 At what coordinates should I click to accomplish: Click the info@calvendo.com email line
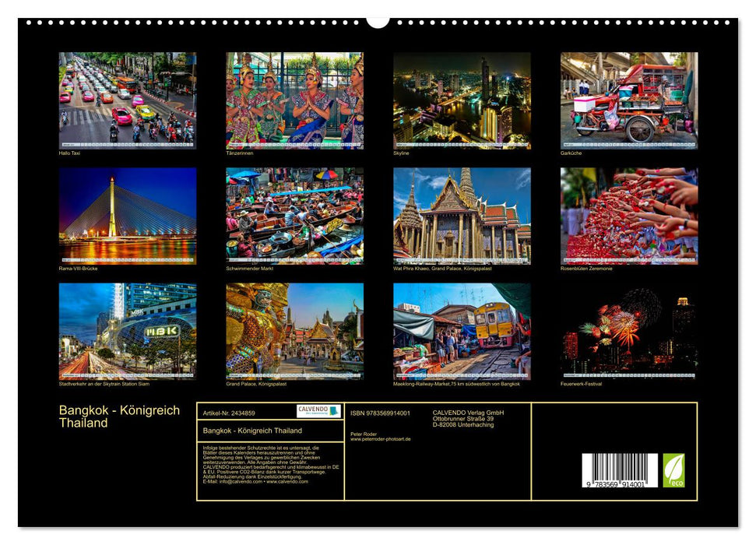pyautogui.click(x=255, y=481)
